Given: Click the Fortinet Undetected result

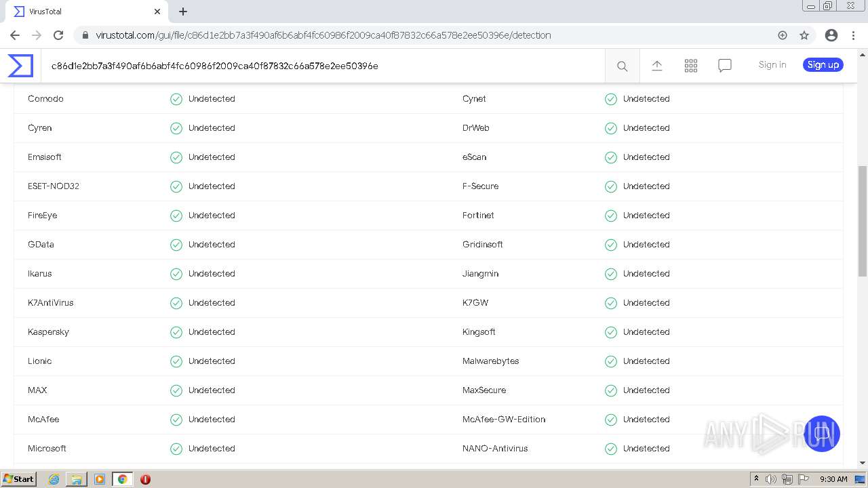Looking at the screenshot, I should [x=646, y=216].
